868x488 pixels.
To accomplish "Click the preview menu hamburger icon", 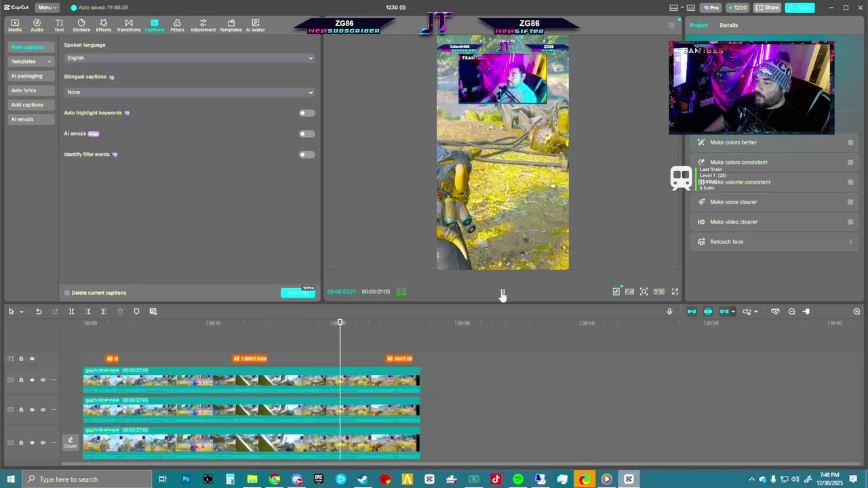I will [x=671, y=25].
